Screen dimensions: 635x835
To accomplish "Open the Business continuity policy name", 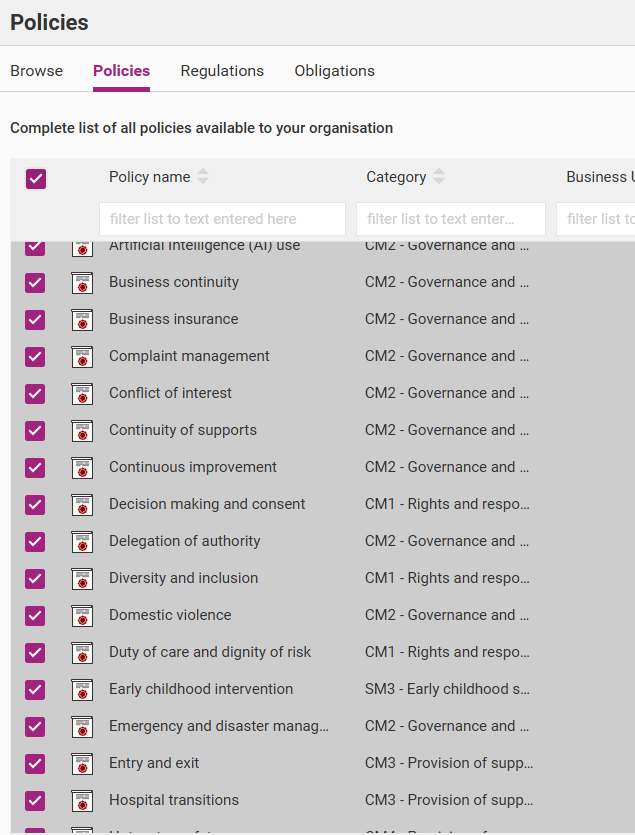I will pos(174,282).
